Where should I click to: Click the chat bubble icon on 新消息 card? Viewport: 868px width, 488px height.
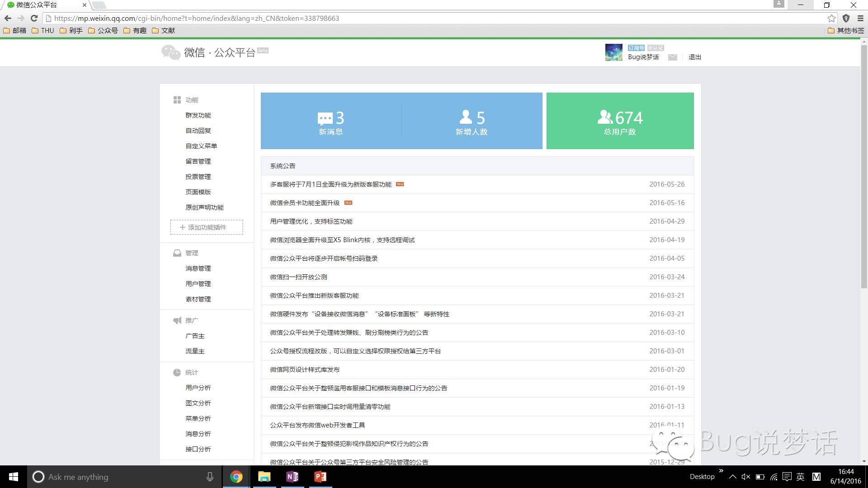[325, 118]
